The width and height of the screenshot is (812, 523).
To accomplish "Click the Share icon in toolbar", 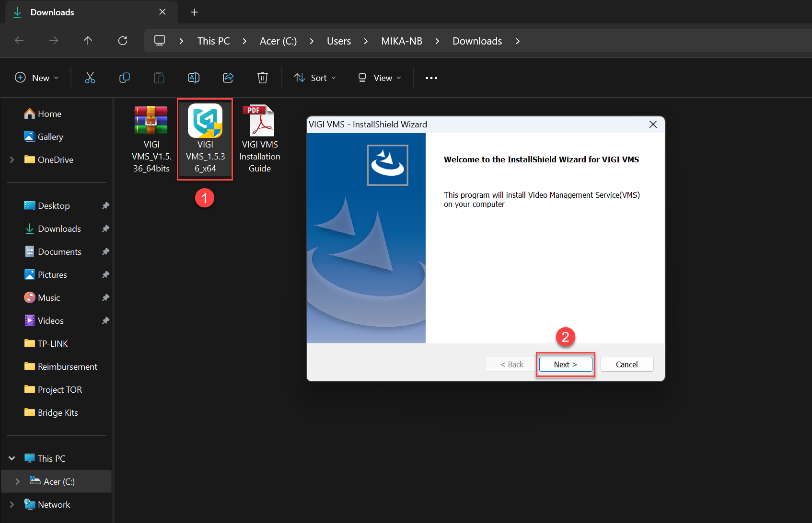I will coord(228,78).
